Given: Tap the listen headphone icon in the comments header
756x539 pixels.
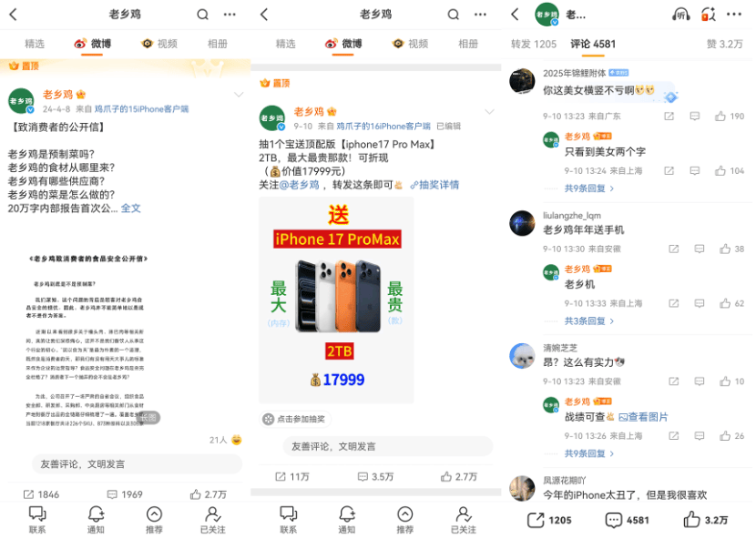Looking at the screenshot, I should (x=680, y=15).
